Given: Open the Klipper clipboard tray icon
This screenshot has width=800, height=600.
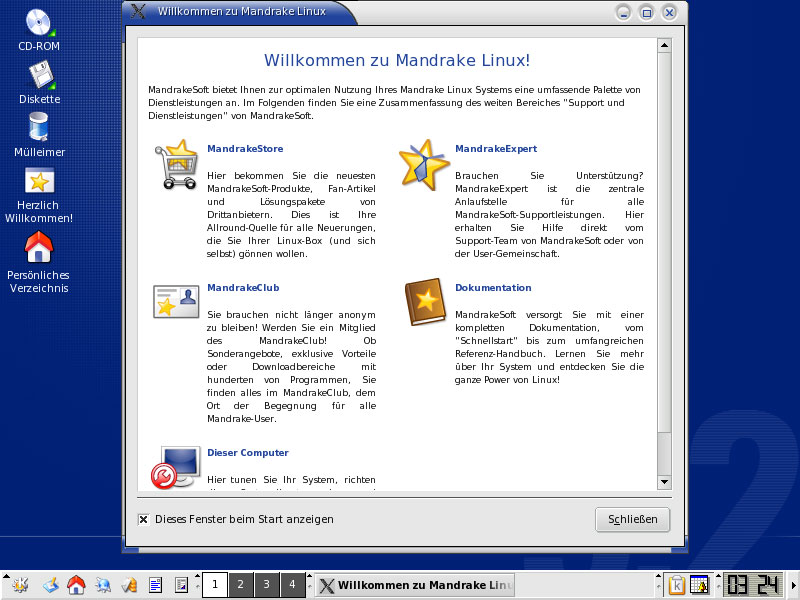Looking at the screenshot, I should 676,585.
